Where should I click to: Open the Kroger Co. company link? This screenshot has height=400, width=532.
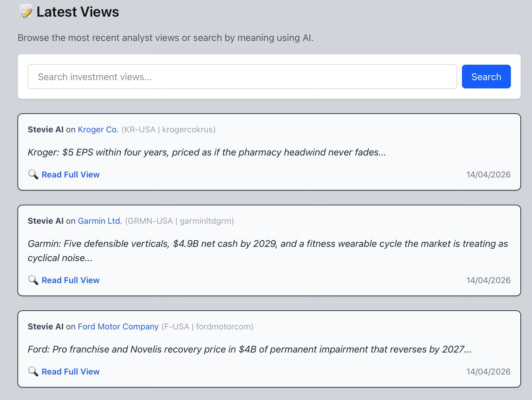98,130
